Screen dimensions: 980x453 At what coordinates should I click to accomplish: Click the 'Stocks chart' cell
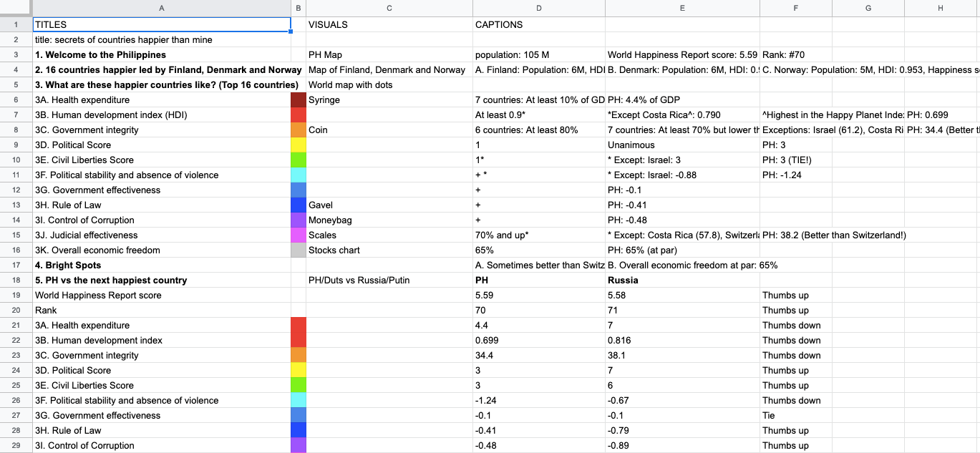click(389, 250)
